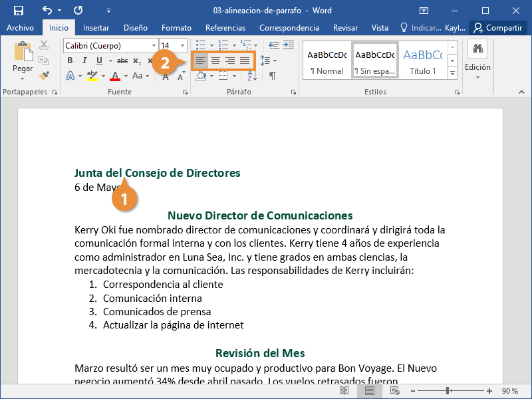
Task: Click the Cut scissors icon
Action: tap(44, 45)
